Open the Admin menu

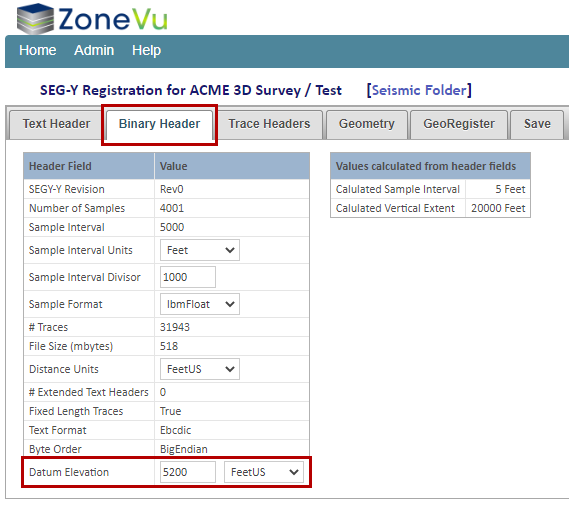(x=94, y=50)
